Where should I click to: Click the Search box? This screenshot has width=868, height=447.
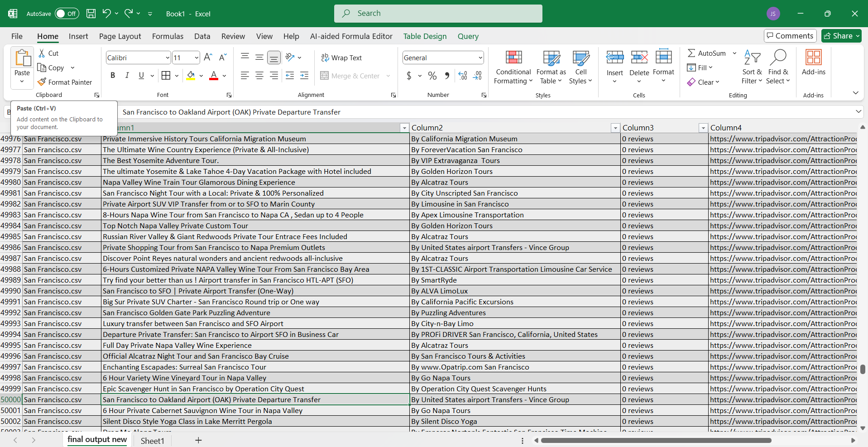pos(438,14)
